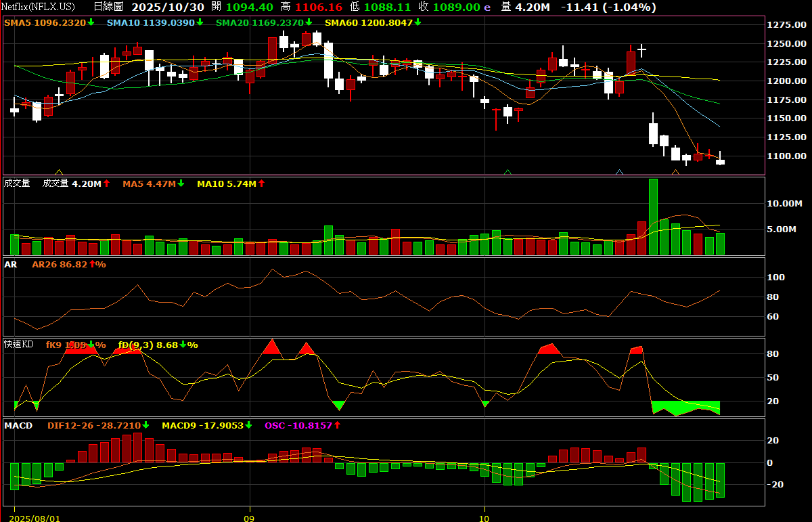This screenshot has width=812, height=522.
Task: Open the AR indicator panel label
Action: coord(11,264)
